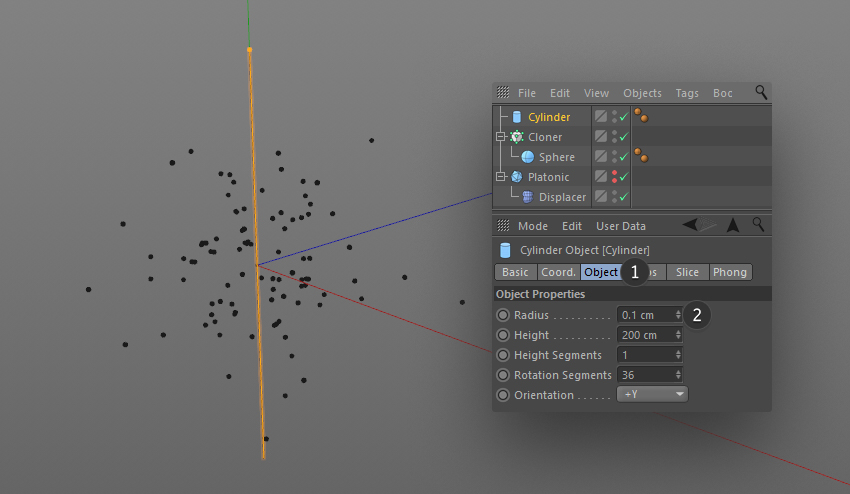The height and width of the screenshot is (494, 850).
Task: Open the Object Manager View menu
Action: coord(596,93)
